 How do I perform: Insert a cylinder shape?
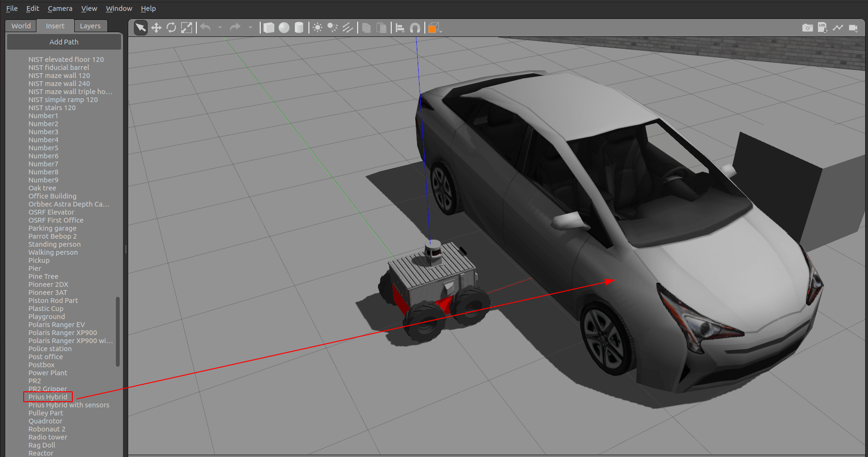[x=299, y=28]
